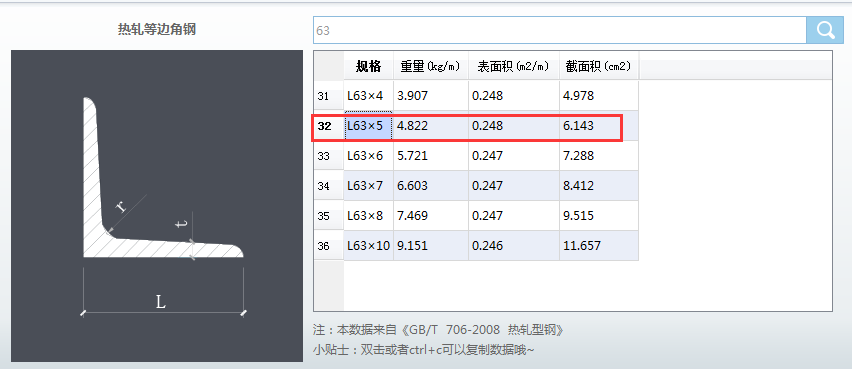852x369 pixels.
Task: Select the 重量(kg/m) column header
Action: coord(431,66)
